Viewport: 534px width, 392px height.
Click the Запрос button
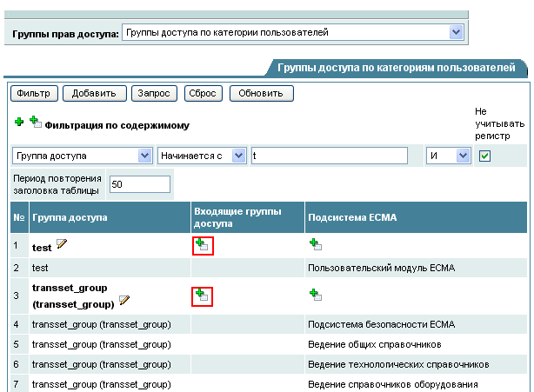pyautogui.click(x=154, y=93)
